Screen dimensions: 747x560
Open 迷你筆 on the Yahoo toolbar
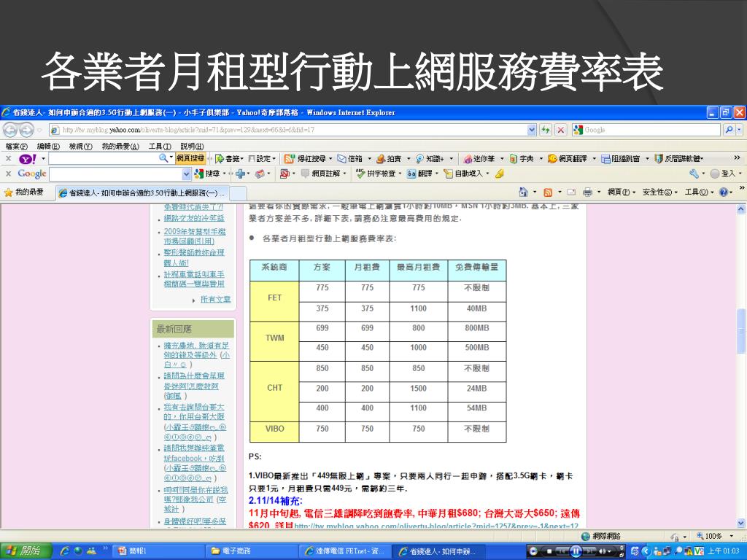479,158
